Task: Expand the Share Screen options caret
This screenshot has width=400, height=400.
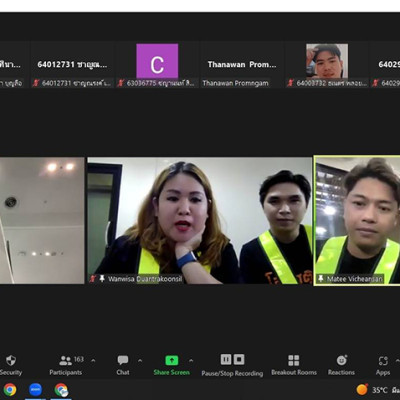Action: coord(191,360)
